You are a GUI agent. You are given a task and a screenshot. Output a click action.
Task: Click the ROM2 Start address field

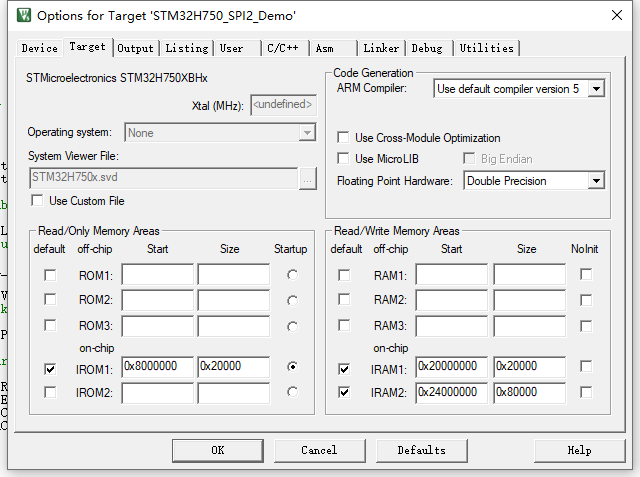[158, 300]
